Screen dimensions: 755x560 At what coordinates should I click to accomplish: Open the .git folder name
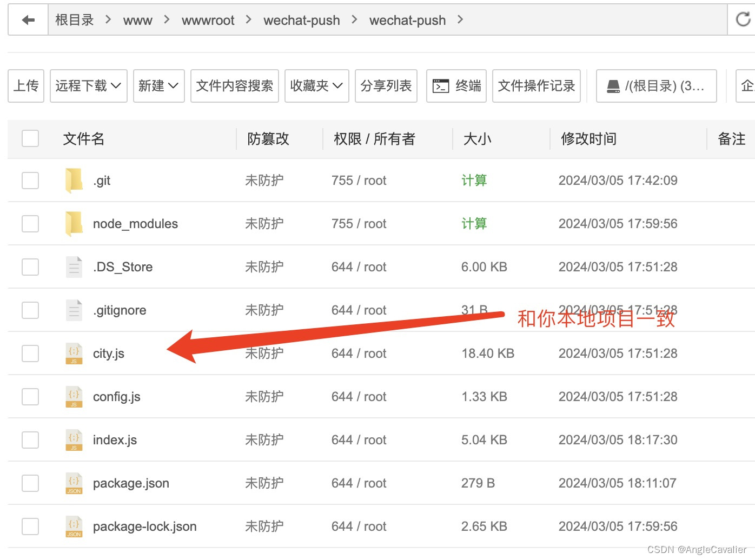coord(102,181)
